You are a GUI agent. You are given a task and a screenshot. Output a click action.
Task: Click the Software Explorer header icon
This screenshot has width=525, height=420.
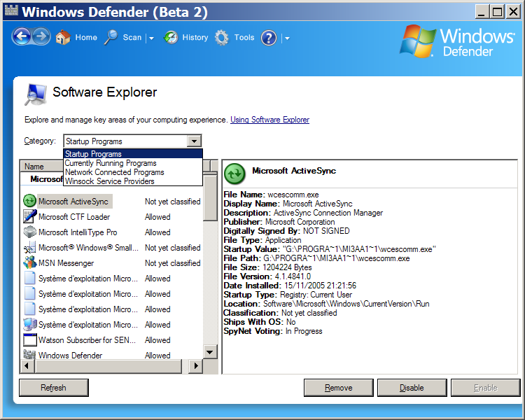(x=36, y=94)
